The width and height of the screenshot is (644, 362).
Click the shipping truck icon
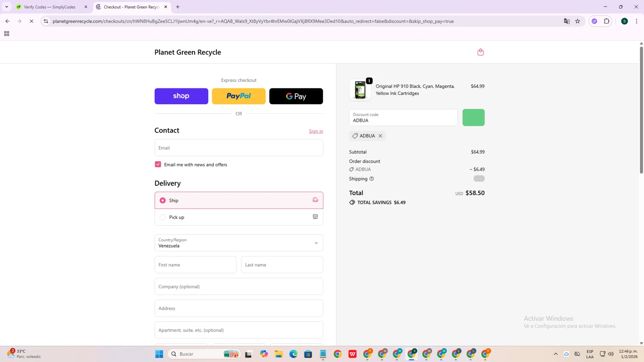(315, 200)
